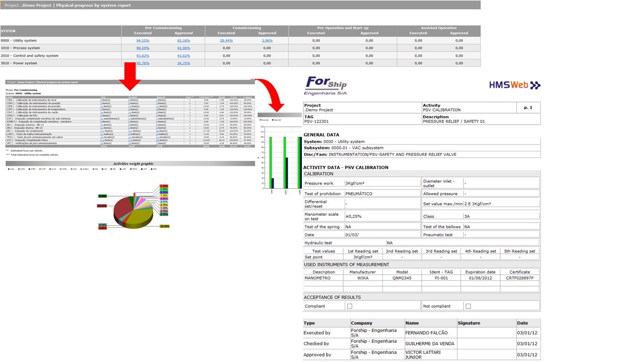
Task: Click the CRTF028897P certificate cell
Action: [x=520, y=278]
